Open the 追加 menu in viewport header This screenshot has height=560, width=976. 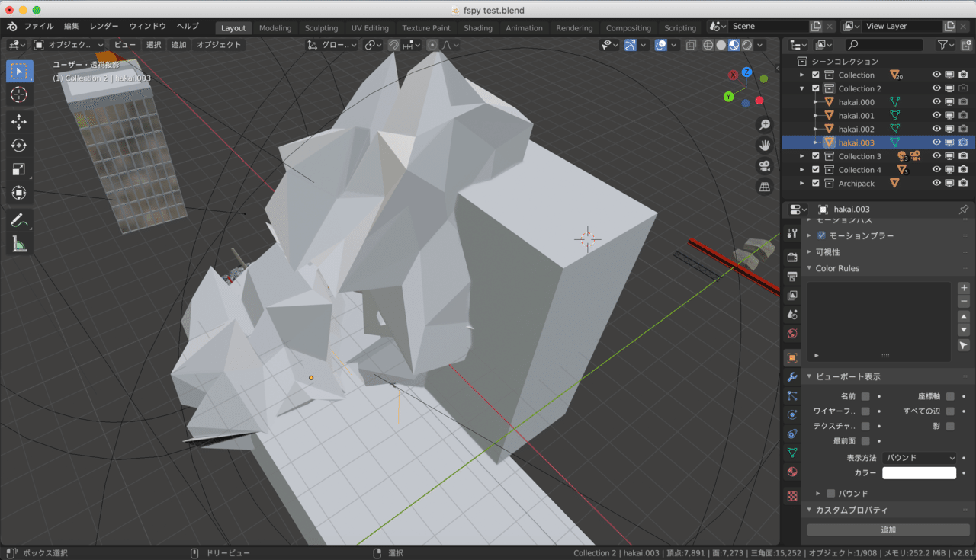pyautogui.click(x=178, y=45)
